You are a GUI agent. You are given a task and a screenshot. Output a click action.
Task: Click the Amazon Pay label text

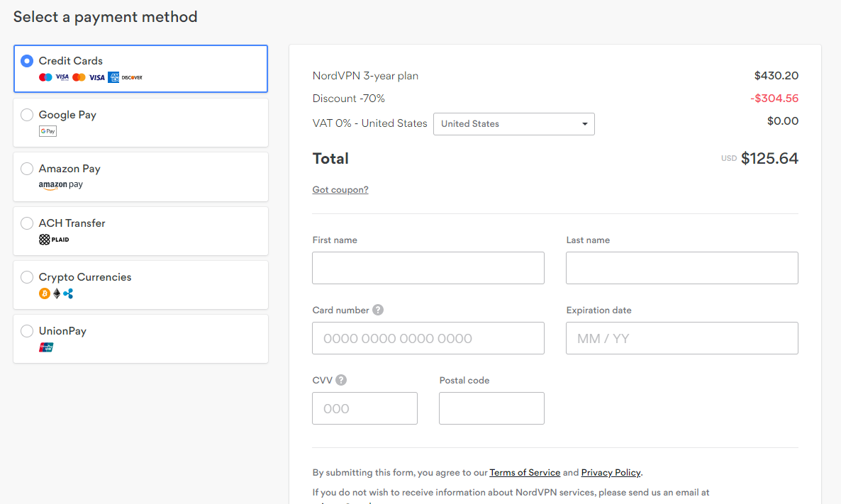click(x=69, y=169)
